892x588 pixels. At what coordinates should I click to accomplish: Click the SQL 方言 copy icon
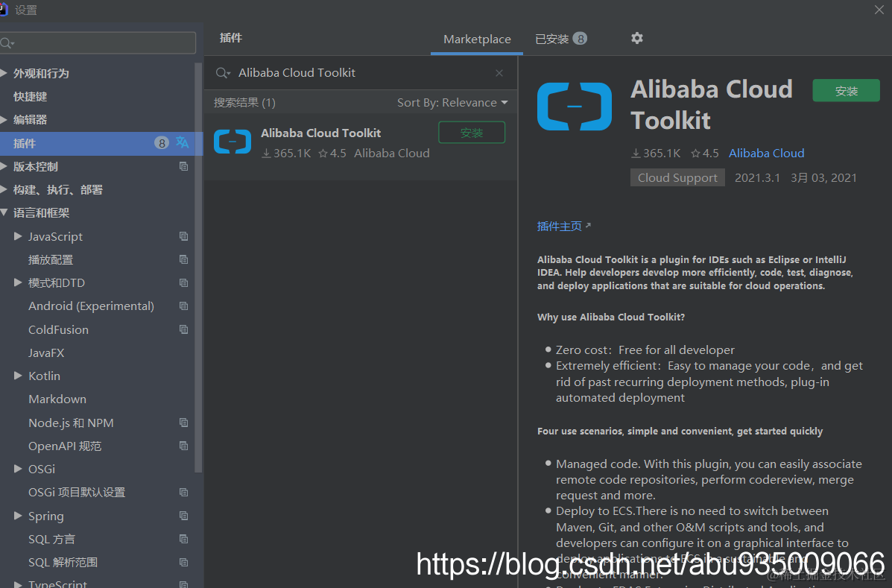[183, 539]
